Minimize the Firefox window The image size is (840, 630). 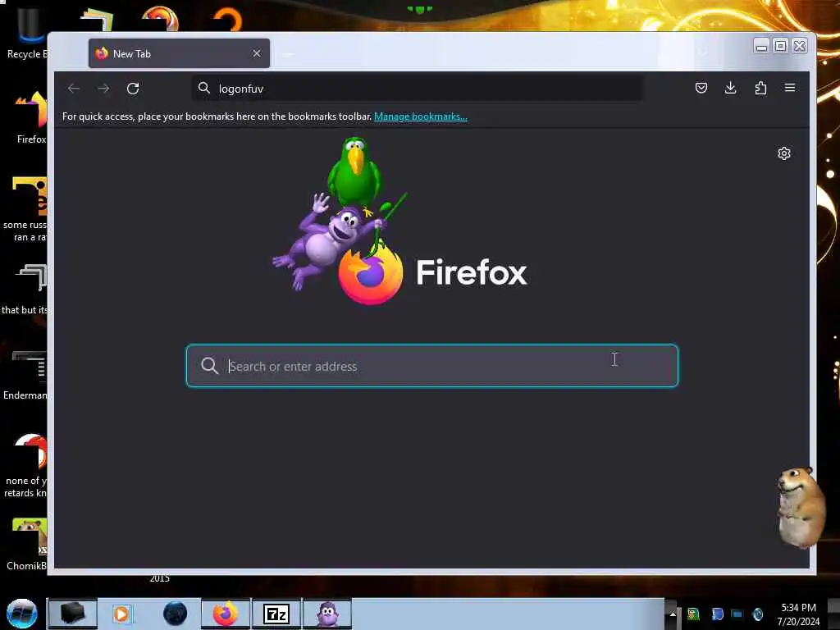tap(761, 46)
